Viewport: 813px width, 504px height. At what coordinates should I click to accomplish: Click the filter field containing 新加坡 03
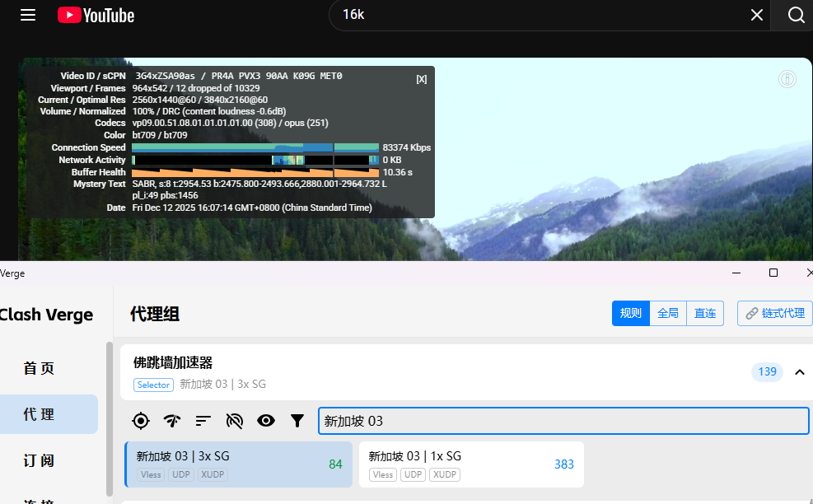[563, 421]
